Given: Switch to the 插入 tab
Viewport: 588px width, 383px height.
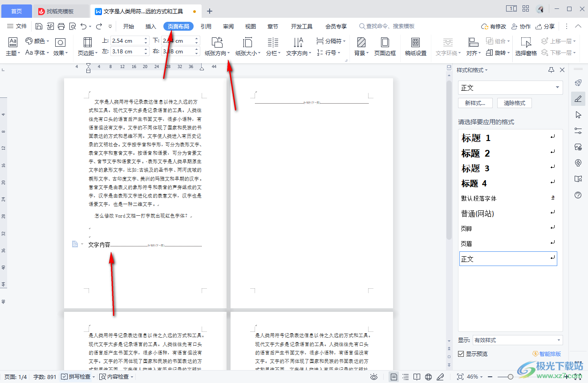Looking at the screenshot, I should click(x=151, y=26).
